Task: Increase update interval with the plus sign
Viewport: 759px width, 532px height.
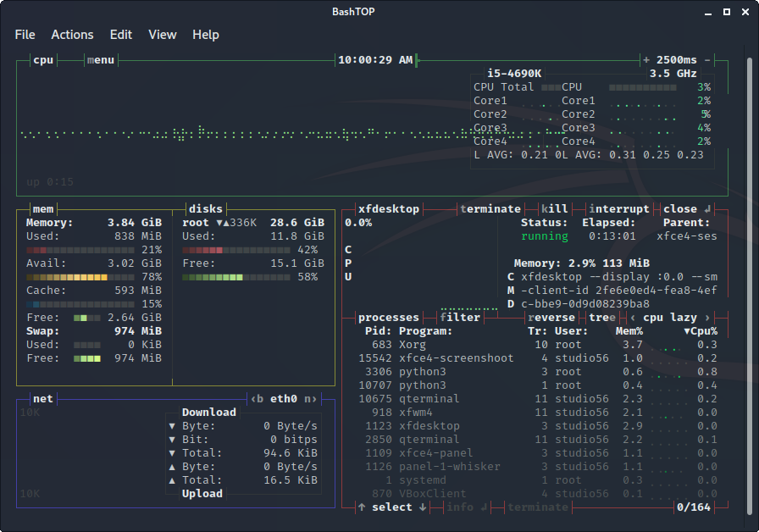Action: click(x=646, y=60)
